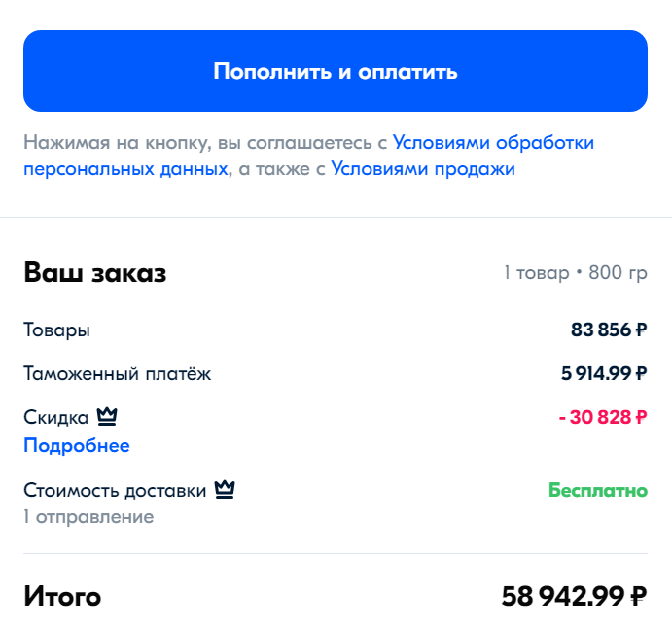Click the 58 942.99 ₽ total amount
This screenshot has width=672, height=626.
574,596
